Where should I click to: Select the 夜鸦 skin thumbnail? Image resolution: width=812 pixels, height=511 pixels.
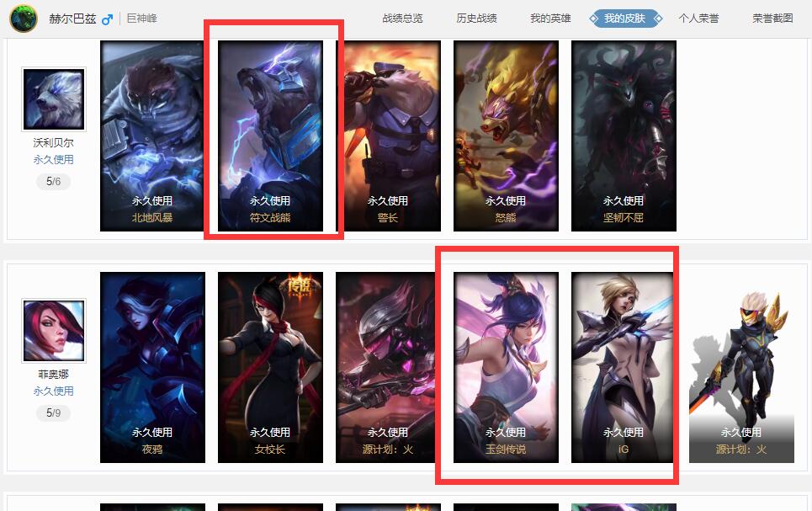coord(152,367)
